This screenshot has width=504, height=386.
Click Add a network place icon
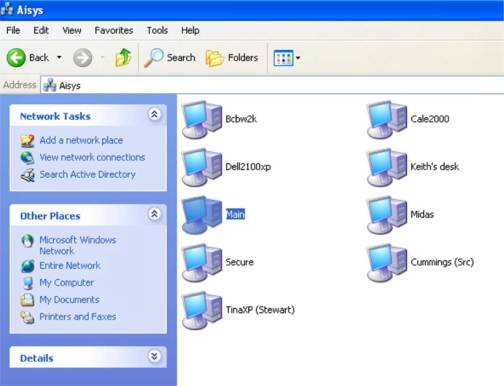coord(27,140)
